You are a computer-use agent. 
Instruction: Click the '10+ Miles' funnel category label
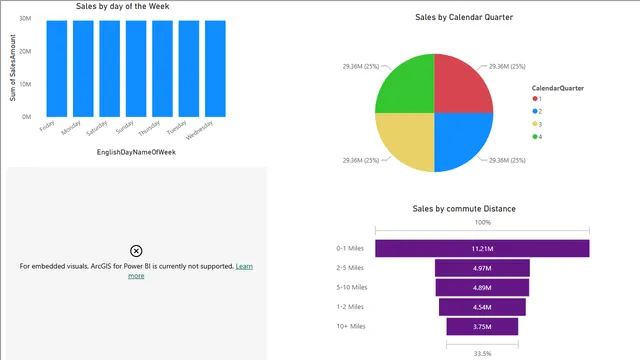click(x=351, y=326)
